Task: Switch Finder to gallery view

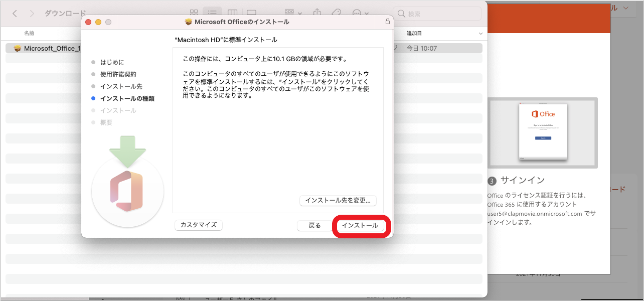Action: [x=251, y=13]
